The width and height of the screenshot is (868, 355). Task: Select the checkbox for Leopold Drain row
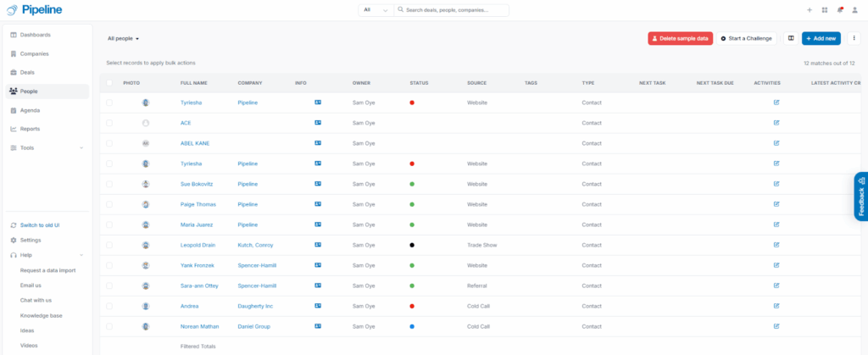point(109,245)
